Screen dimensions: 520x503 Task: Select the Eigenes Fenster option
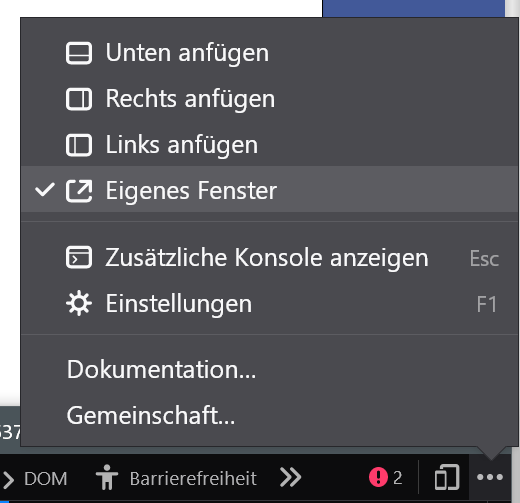click(x=269, y=189)
